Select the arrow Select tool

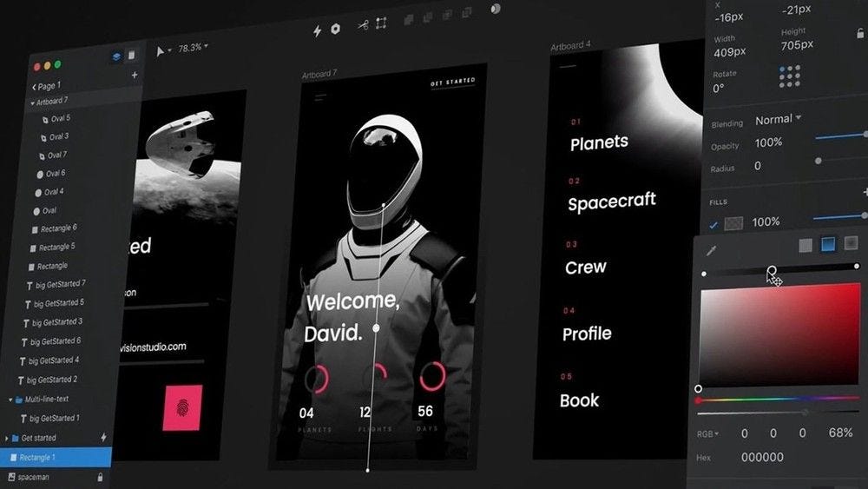(x=160, y=51)
